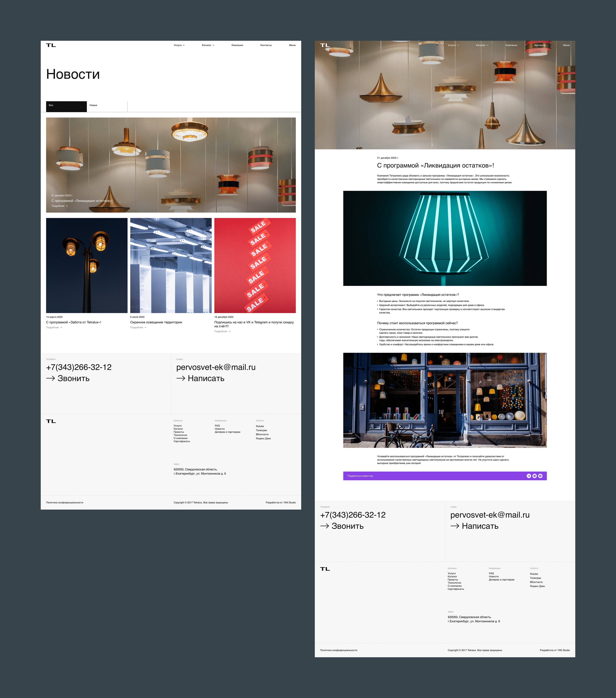Expand the «Каталог» dropdown in the left header
This screenshot has width=616, height=698.
[208, 45]
